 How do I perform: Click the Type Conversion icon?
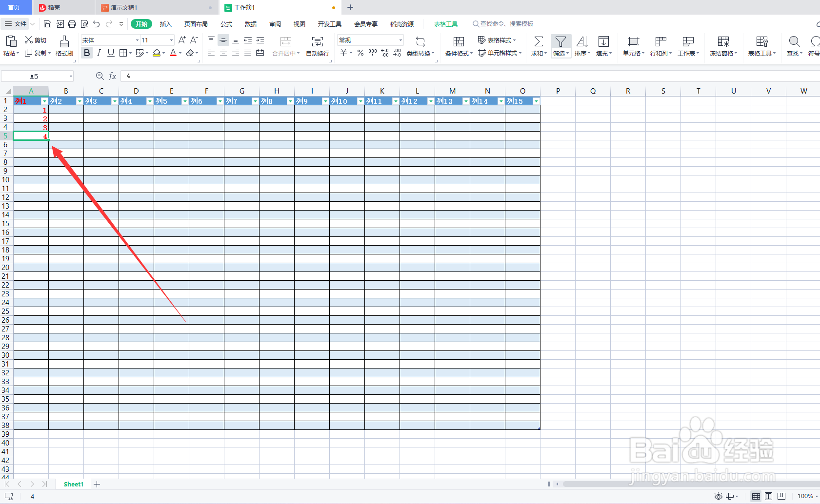click(420, 41)
